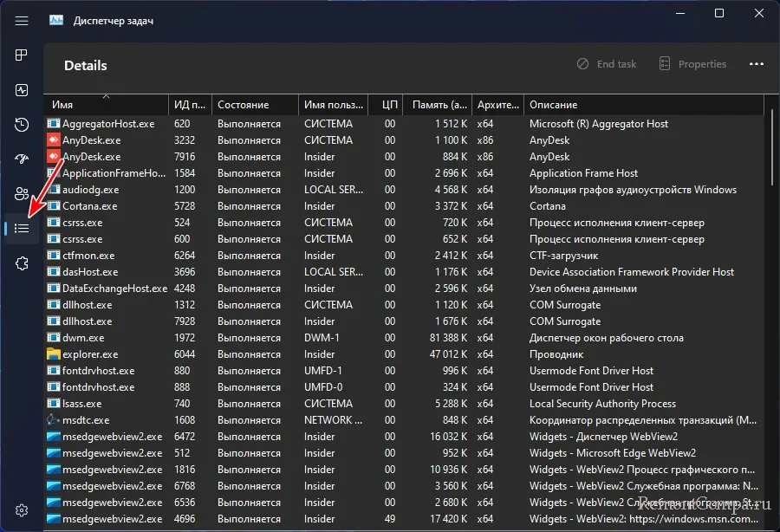Click the msedgewebview2 icon for PID 6472
This screenshot has width=780, height=532.
(53, 437)
